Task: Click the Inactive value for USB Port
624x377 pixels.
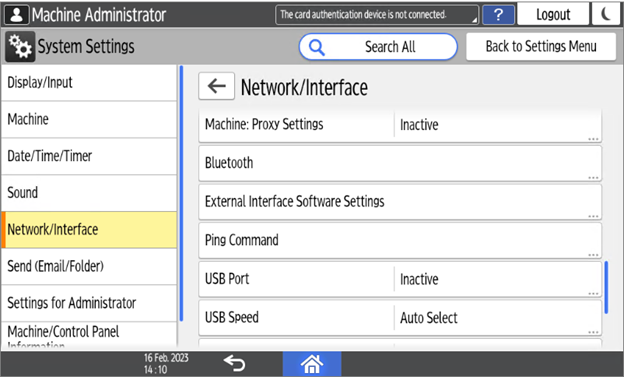Action: click(x=419, y=279)
